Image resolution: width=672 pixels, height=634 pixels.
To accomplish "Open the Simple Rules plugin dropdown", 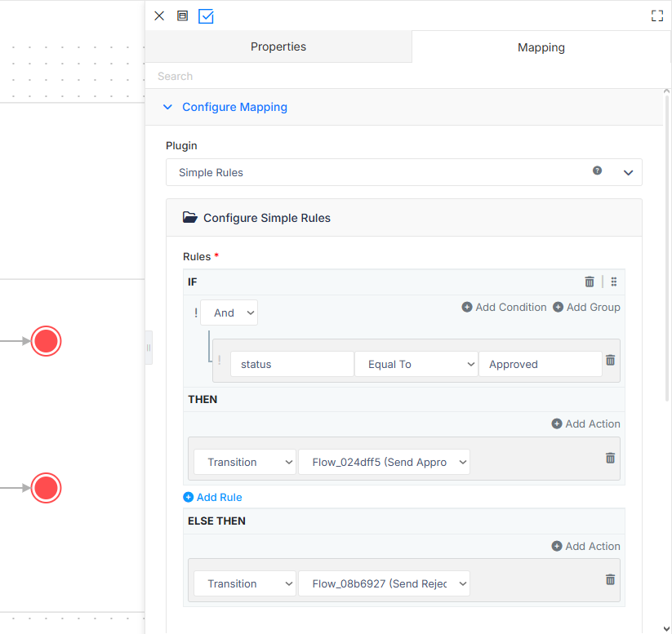I will (403, 172).
